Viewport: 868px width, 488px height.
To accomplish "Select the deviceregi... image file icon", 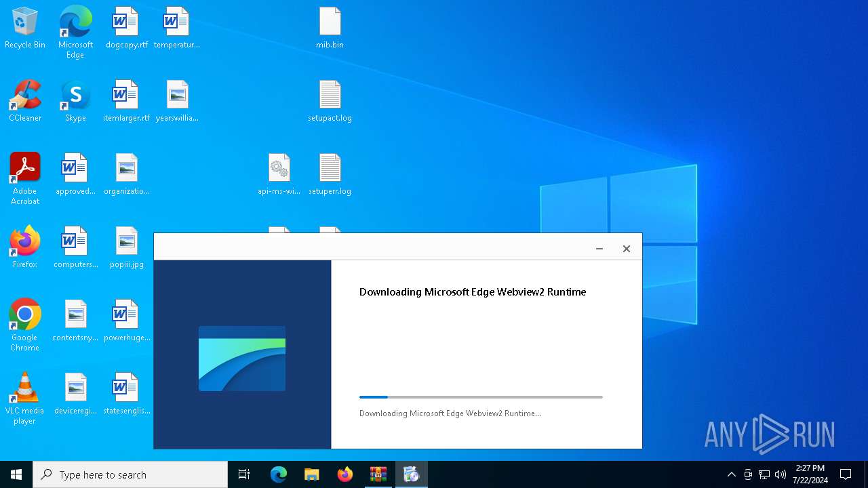I will 75,394.
